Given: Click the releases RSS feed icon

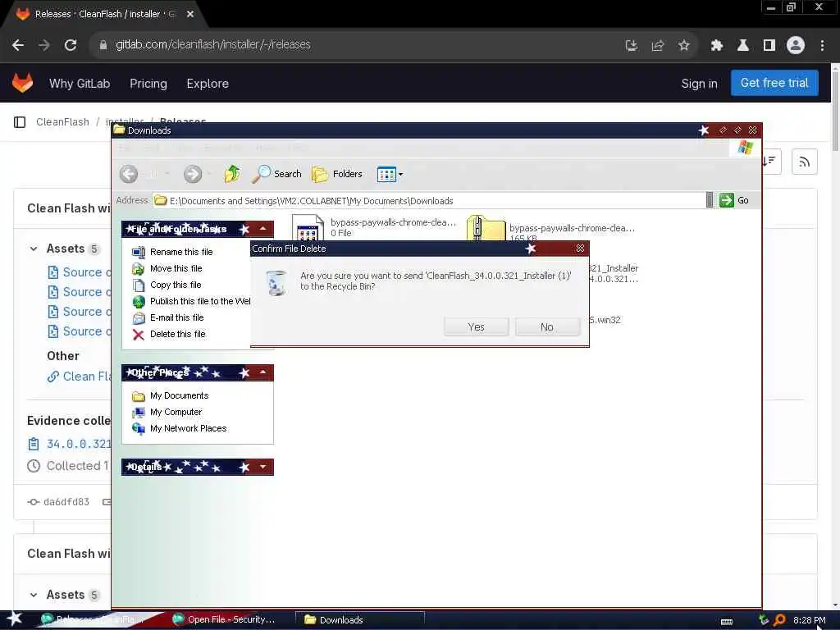Looking at the screenshot, I should [x=804, y=162].
